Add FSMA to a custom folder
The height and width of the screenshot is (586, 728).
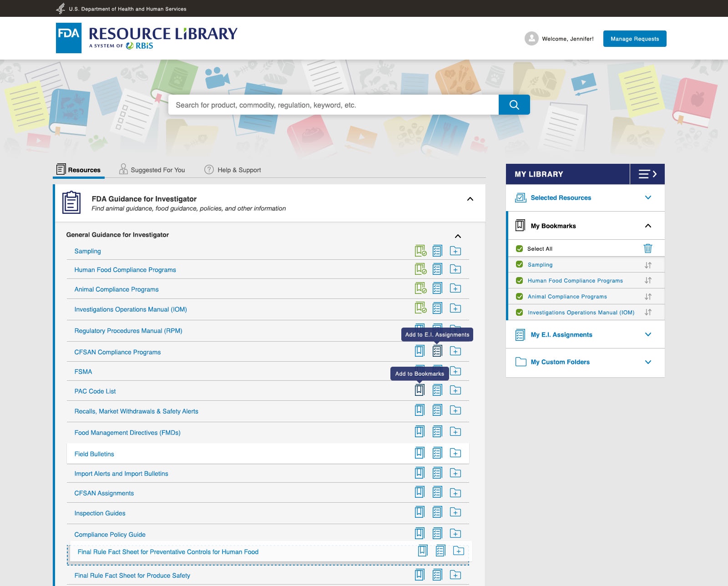[x=455, y=371]
